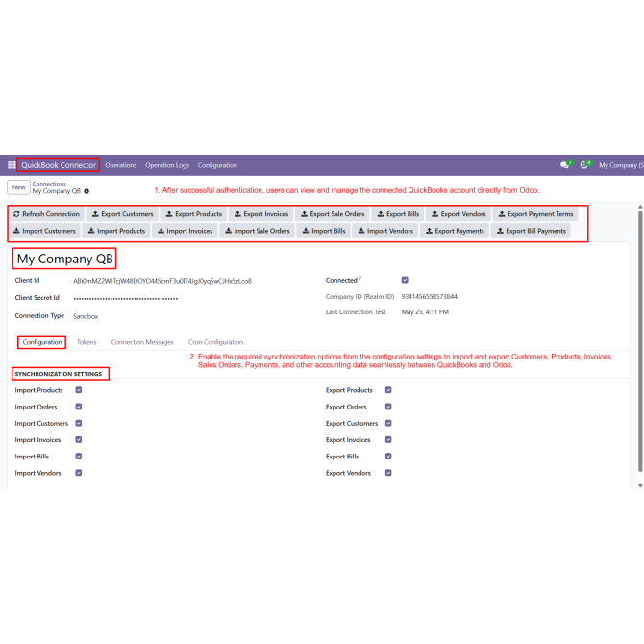
Task: Toggle Export Customers checkbox
Action: click(388, 423)
